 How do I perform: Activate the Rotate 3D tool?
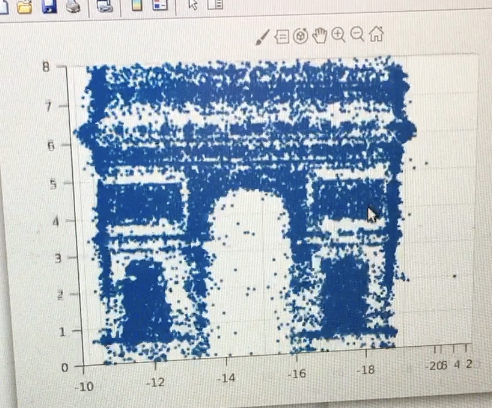300,36
